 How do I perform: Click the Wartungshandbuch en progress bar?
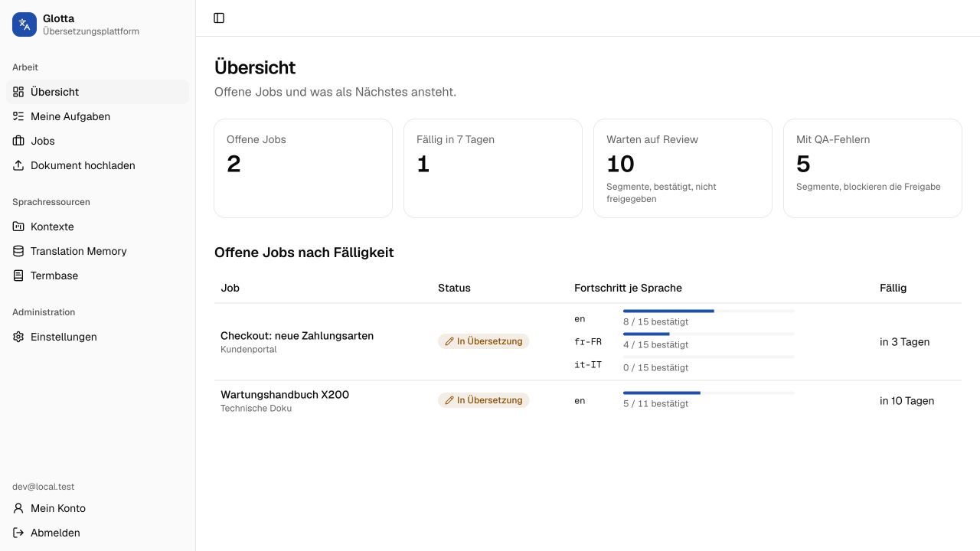click(709, 393)
